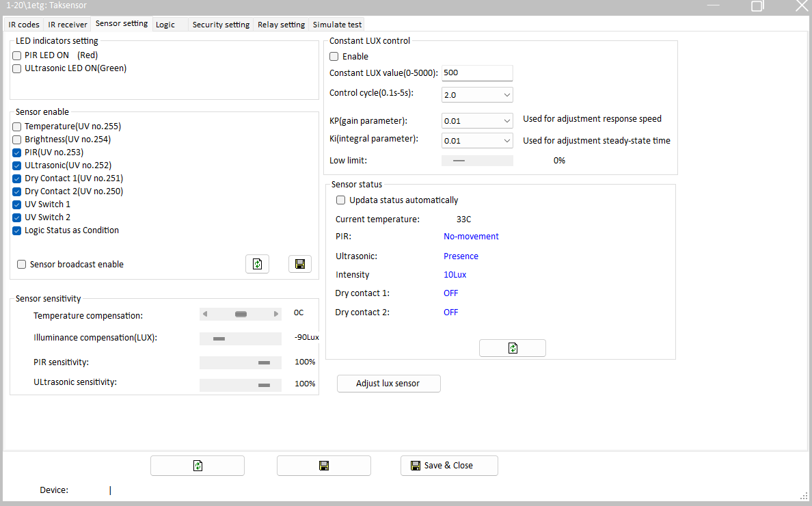Image resolution: width=812 pixels, height=506 pixels.
Task: Click left arrow of Temperature compensation slider
Action: tap(205, 314)
